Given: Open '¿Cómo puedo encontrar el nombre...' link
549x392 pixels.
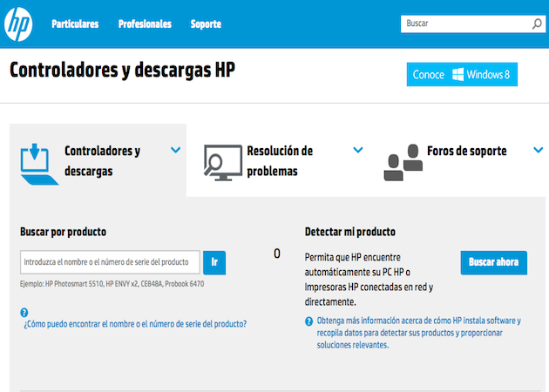Looking at the screenshot, I should (x=135, y=324).
